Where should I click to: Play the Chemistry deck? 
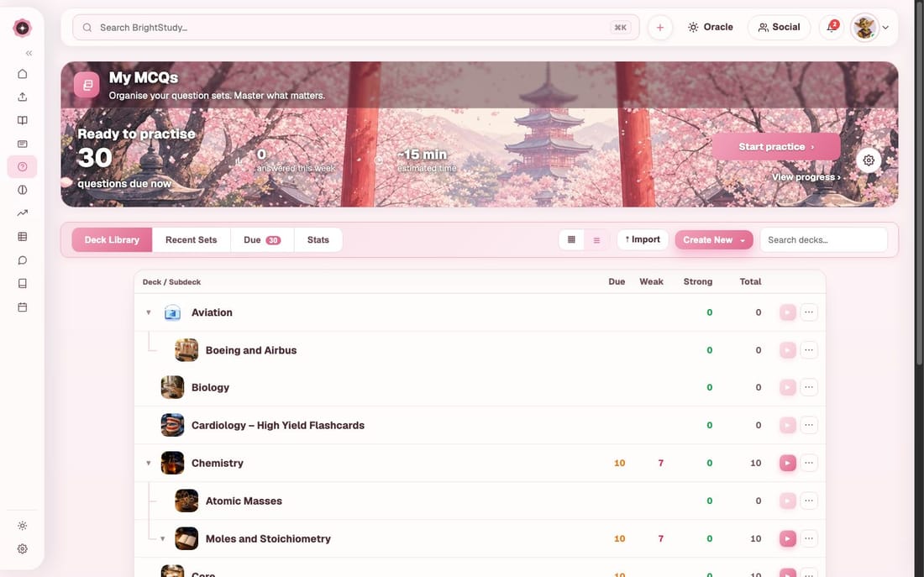click(x=787, y=464)
